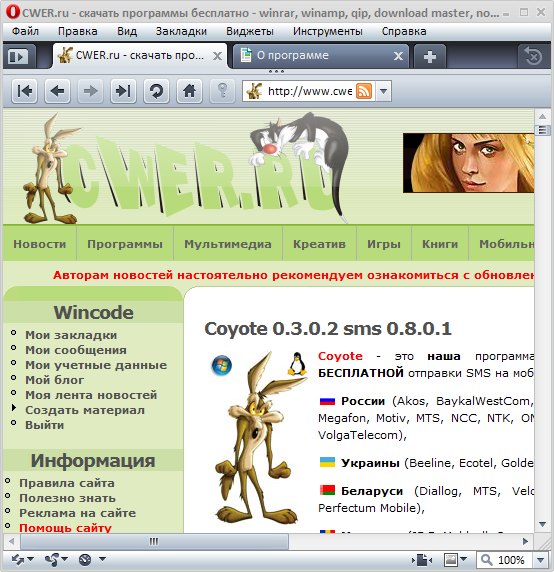Open red 'Помощь сайту' link
The height and width of the screenshot is (572, 554).
click(65, 528)
